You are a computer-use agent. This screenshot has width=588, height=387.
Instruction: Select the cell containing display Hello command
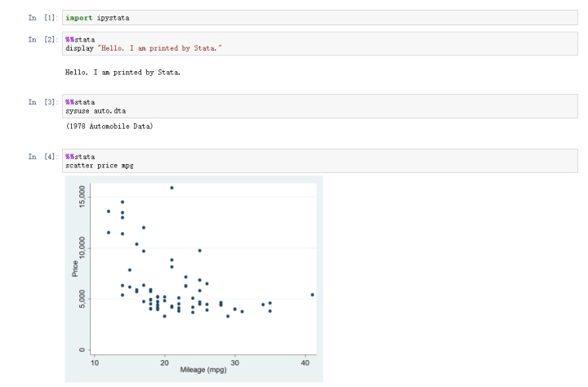tap(320, 44)
